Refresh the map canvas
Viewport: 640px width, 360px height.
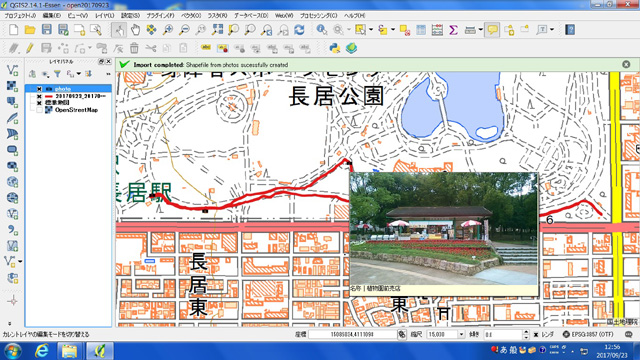tap(299, 30)
